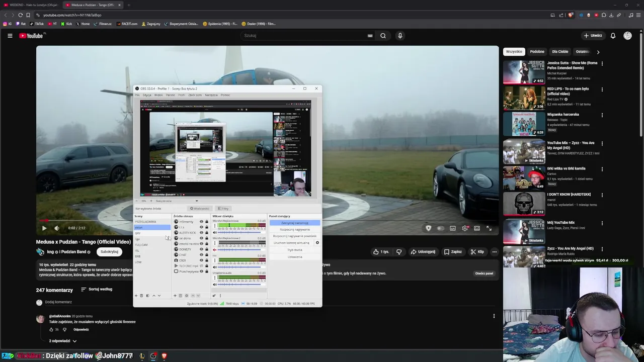Open the YouTube hamburger menu

10,36
